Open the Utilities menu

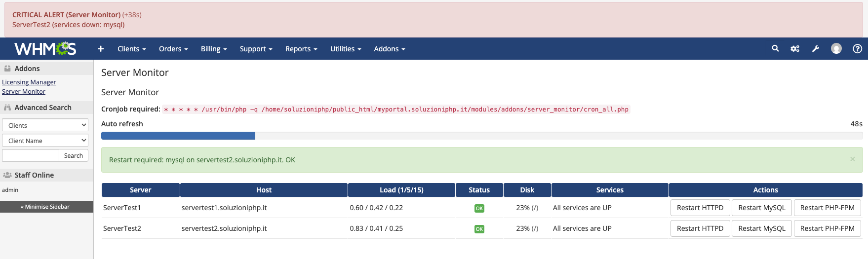345,49
